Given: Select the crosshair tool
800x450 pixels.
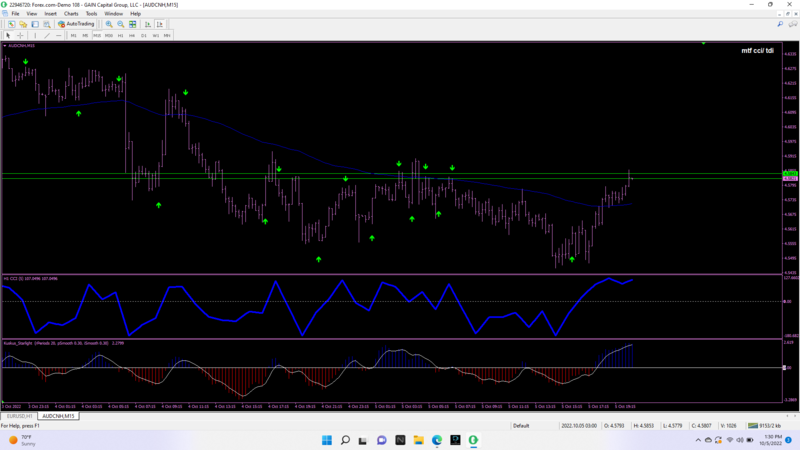Looking at the screenshot, I should tap(20, 35).
